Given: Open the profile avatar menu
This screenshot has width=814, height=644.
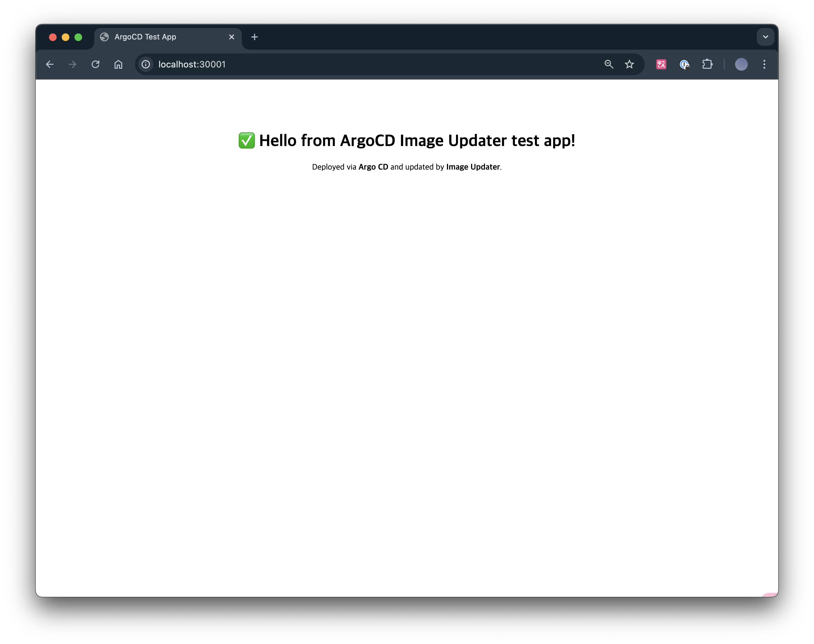Looking at the screenshot, I should point(741,65).
